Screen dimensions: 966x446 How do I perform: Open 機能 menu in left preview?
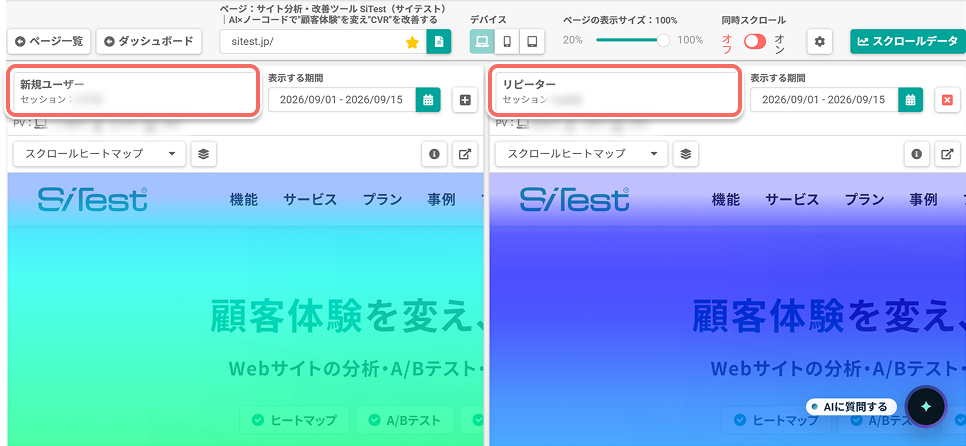coord(243,199)
